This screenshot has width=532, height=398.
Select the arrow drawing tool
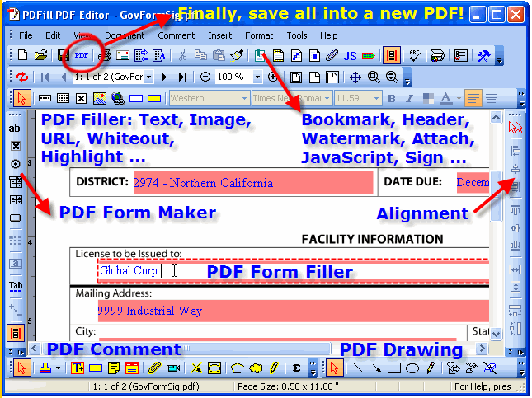point(376,368)
